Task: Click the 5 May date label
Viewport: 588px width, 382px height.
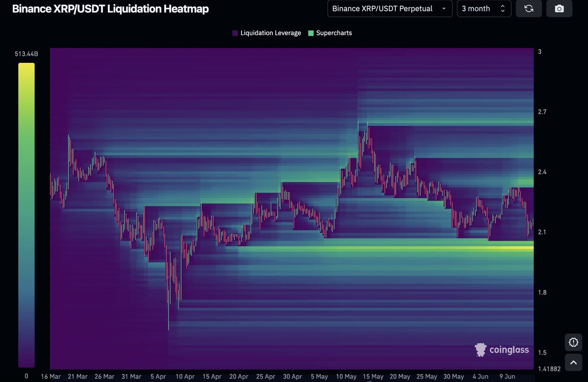Action: tap(319, 377)
